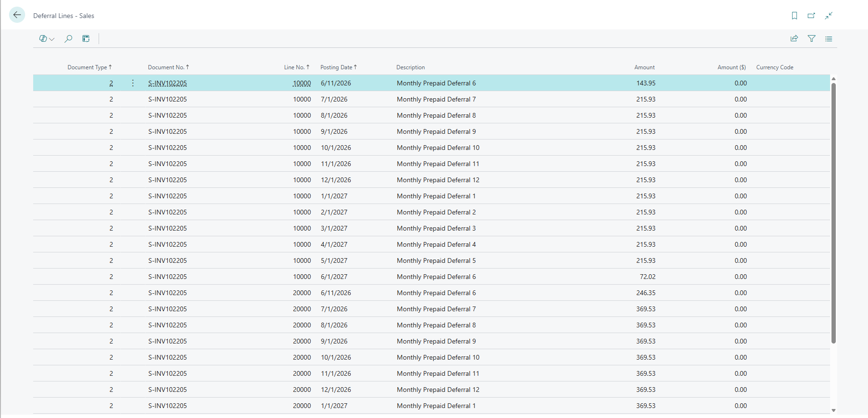Select the posting date 7/1/2026 of line 10000
The width and height of the screenshot is (868, 418).
pos(334,99)
